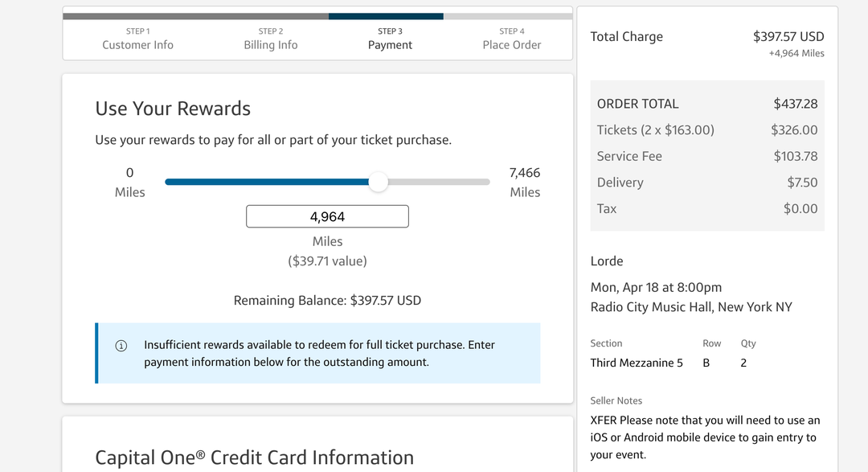Click the info icon in the notice
The image size is (868, 472).
tap(121, 345)
